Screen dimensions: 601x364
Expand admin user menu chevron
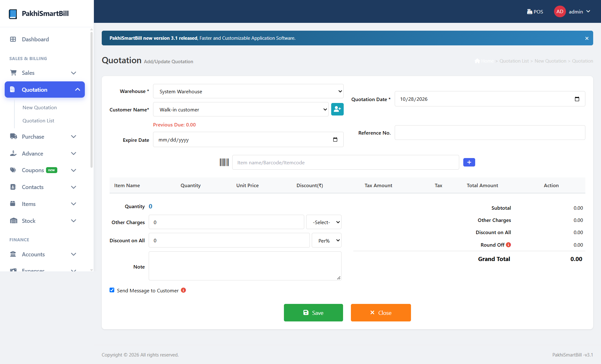point(588,12)
